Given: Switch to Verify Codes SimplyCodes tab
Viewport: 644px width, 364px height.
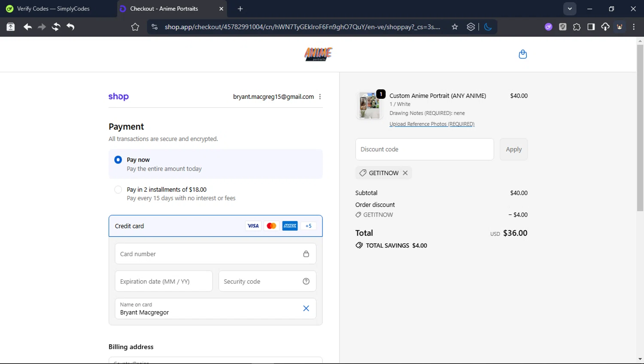Looking at the screenshot, I should (x=54, y=9).
